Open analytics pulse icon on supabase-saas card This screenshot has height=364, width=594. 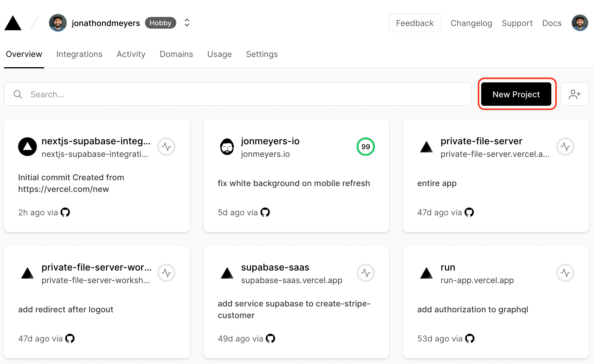click(x=366, y=273)
